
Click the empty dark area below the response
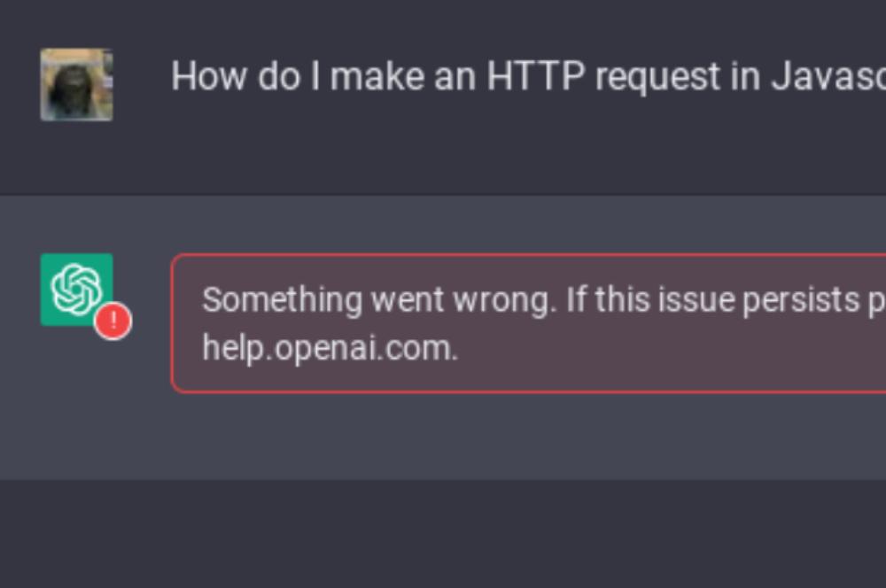coord(443,534)
